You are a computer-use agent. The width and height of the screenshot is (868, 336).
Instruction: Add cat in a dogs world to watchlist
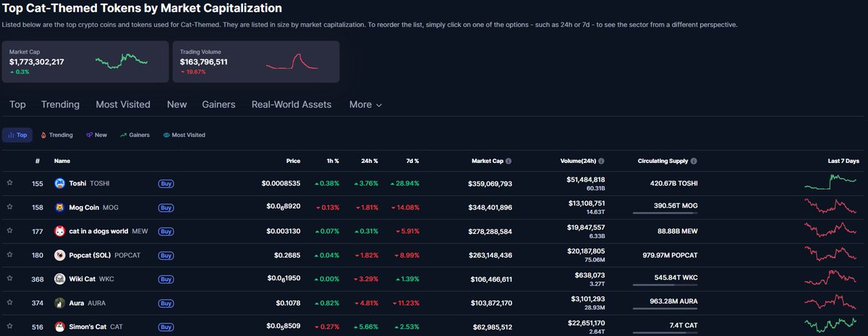[10, 232]
